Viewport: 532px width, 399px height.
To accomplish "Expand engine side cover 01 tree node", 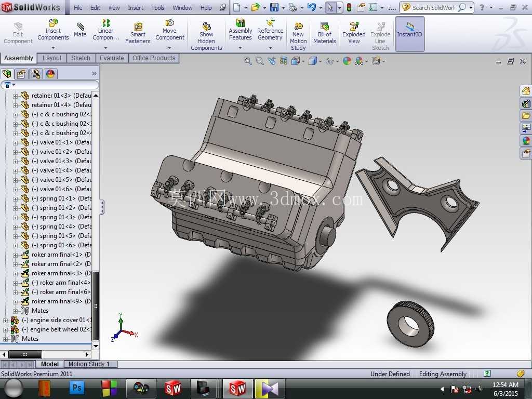I will (x=5, y=320).
